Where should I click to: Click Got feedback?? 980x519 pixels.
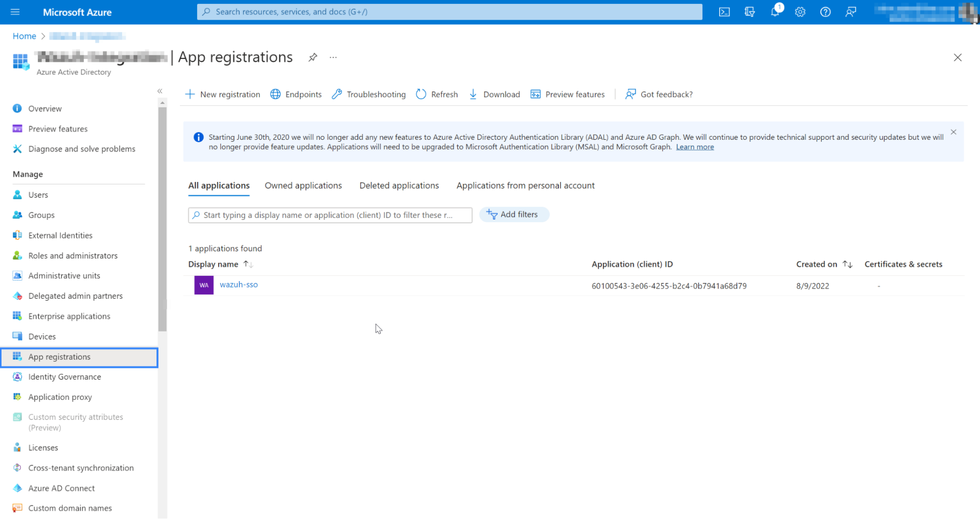tap(659, 94)
